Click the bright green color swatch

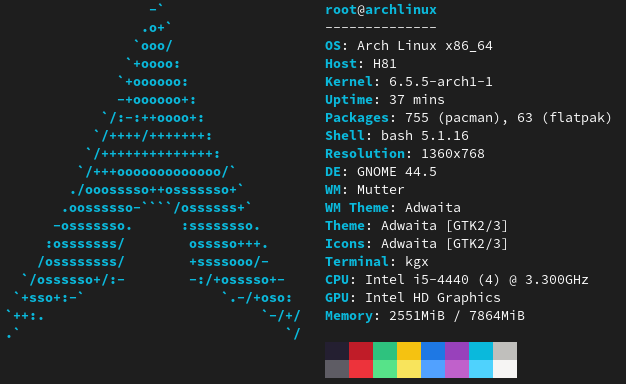(385, 369)
